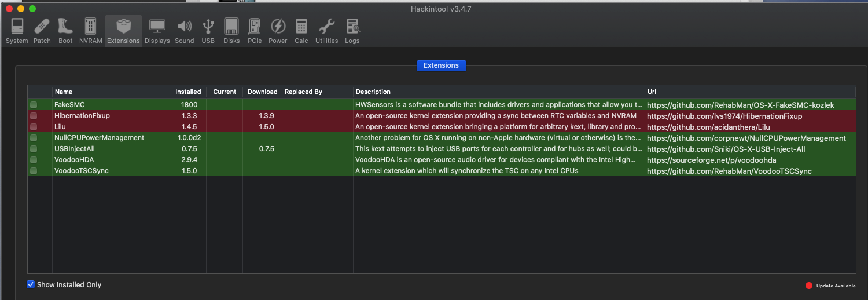Open the System toolbar section

pos(17,31)
